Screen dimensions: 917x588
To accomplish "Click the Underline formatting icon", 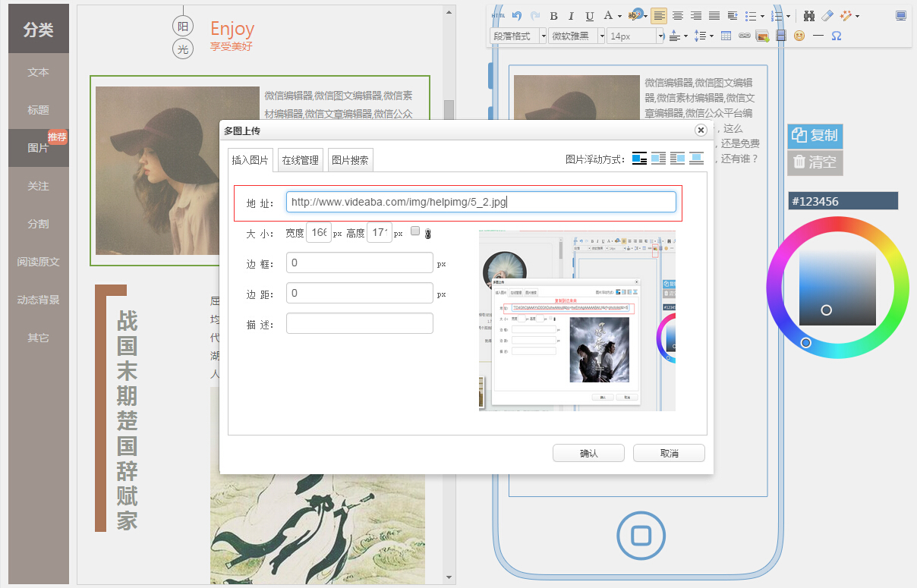I will tap(590, 16).
